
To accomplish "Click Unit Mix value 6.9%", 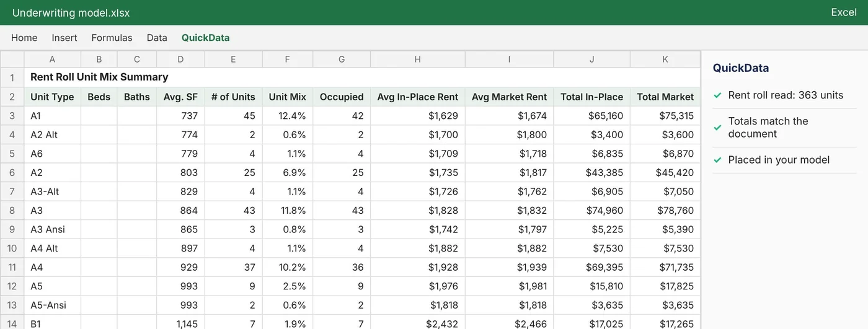I will [288, 173].
